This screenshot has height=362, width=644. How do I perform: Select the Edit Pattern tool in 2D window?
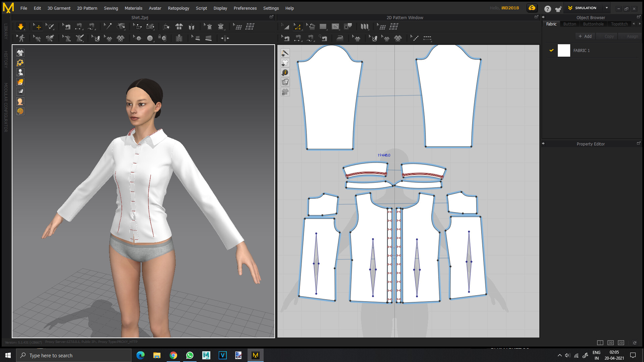[x=297, y=26]
